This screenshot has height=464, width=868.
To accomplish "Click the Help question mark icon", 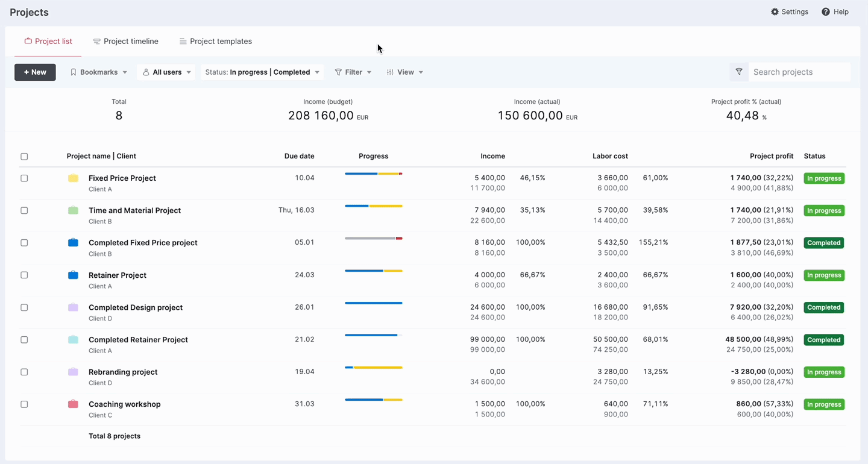I will click(826, 12).
